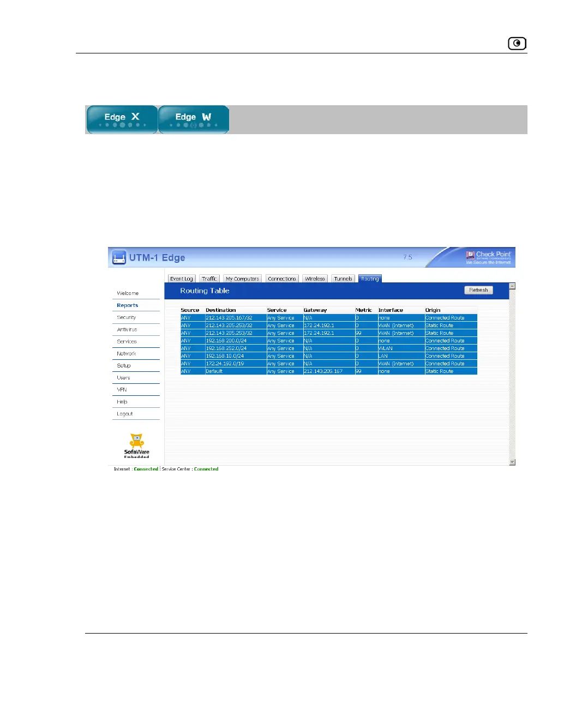This screenshot has width=588, height=711.
Task: Select destination 192.168.252.0/24
Action: click(226, 348)
